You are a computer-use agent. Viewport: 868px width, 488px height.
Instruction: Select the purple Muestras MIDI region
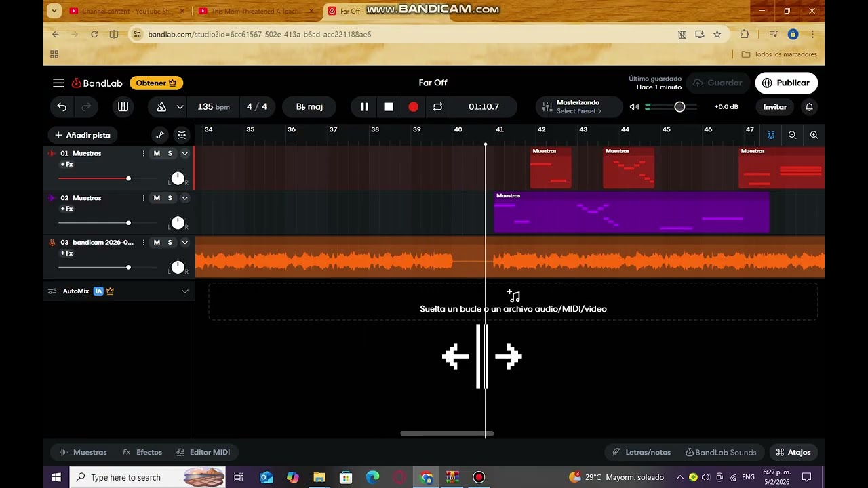click(x=631, y=213)
